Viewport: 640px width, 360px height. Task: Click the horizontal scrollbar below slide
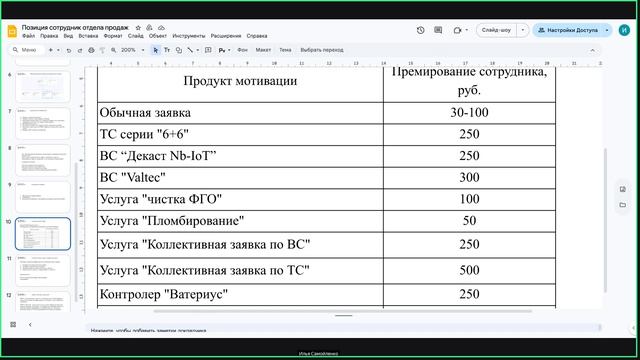[343, 311]
